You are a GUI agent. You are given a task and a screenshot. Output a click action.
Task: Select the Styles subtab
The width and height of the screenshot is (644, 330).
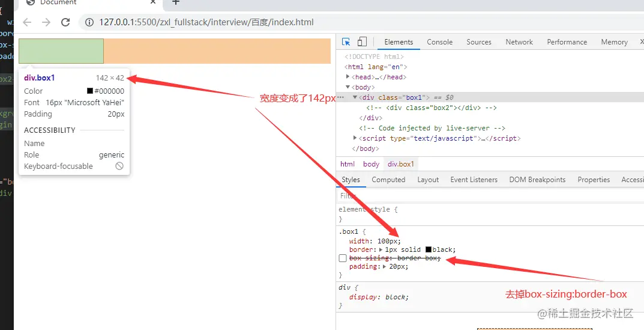coord(351,179)
